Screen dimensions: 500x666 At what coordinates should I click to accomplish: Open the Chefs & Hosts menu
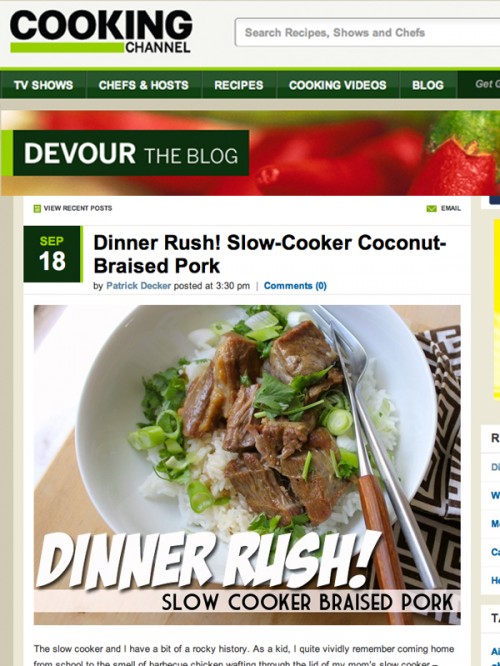point(144,85)
